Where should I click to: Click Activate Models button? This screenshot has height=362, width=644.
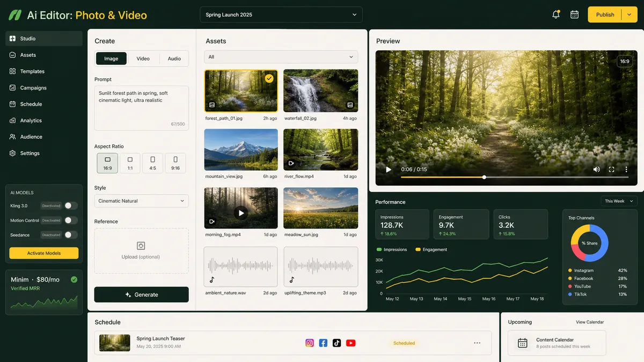pyautogui.click(x=44, y=253)
